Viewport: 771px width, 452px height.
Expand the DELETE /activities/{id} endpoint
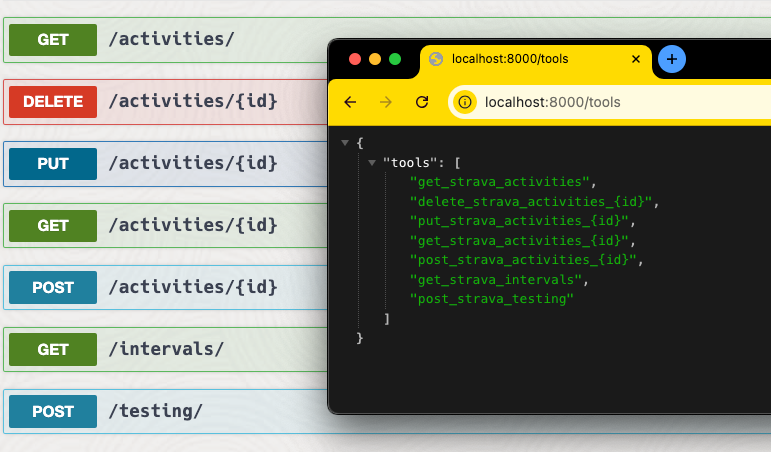point(165,102)
